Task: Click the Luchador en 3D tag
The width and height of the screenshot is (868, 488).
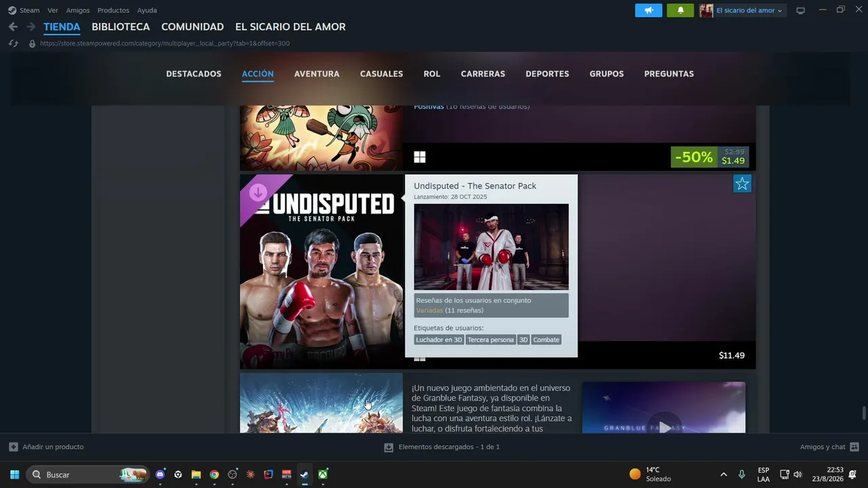Action: click(439, 340)
